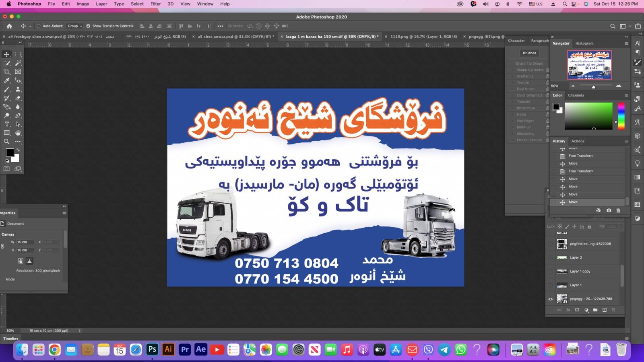Select the Move tool in the toolbox
Viewport: 644px width, 362px height.
pos(7,54)
